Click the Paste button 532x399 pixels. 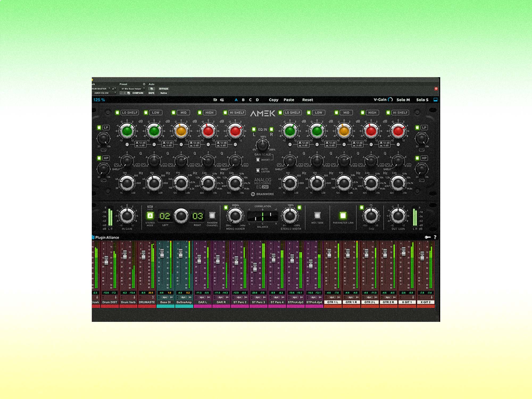pyautogui.click(x=289, y=100)
